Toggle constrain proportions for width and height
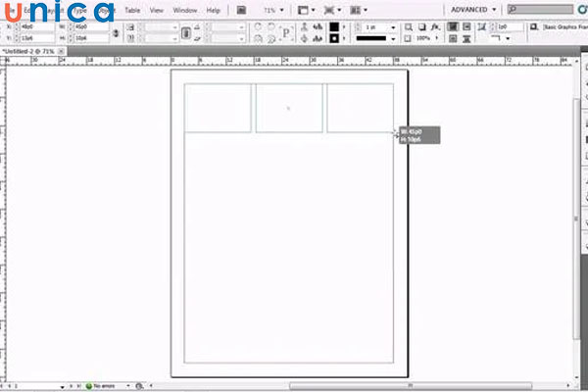Image resolution: width=588 pixels, height=392 pixels. [116, 33]
